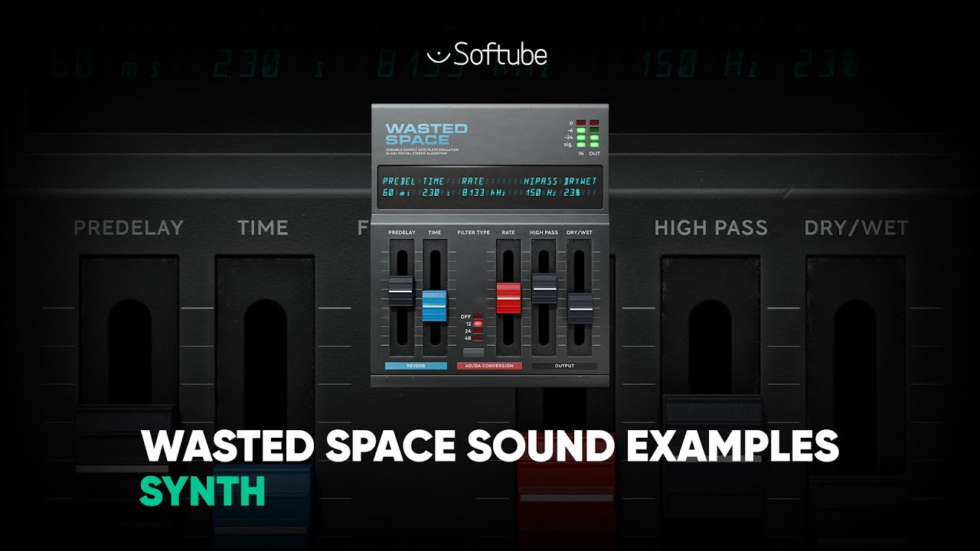This screenshot has height=551, width=980.
Task: Click the "FILTER TYPE" label on plugin
Action: (473, 232)
